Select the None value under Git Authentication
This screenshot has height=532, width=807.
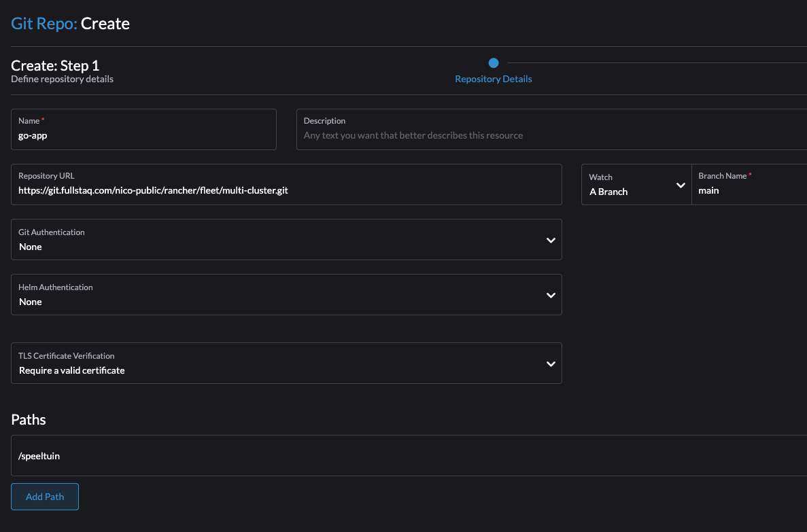(31, 247)
